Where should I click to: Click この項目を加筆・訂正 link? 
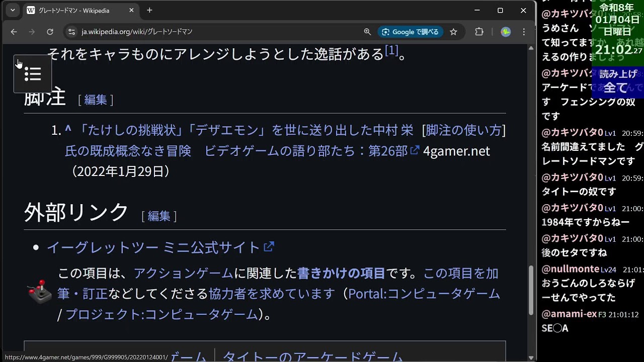277,283
